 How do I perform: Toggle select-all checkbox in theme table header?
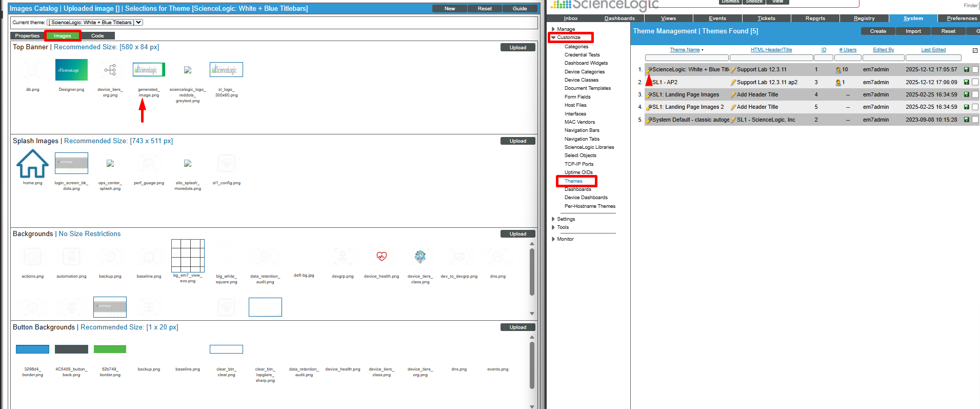coord(975,50)
